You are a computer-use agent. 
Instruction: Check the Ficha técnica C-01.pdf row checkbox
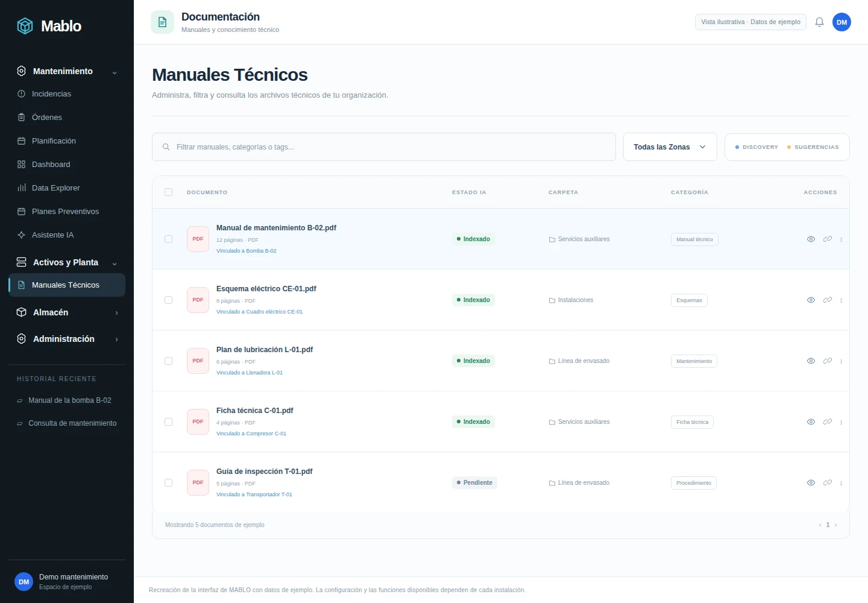[x=168, y=422]
